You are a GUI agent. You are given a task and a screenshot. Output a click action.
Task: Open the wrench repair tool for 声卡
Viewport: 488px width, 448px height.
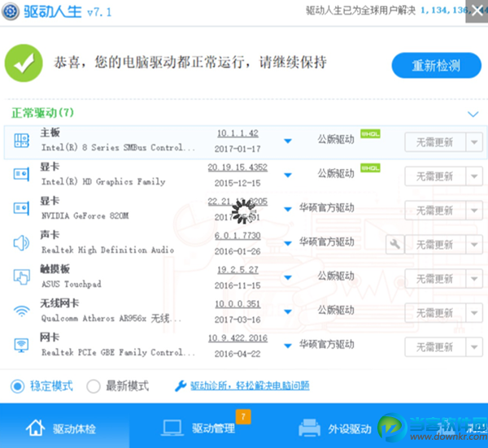pyautogui.click(x=395, y=244)
